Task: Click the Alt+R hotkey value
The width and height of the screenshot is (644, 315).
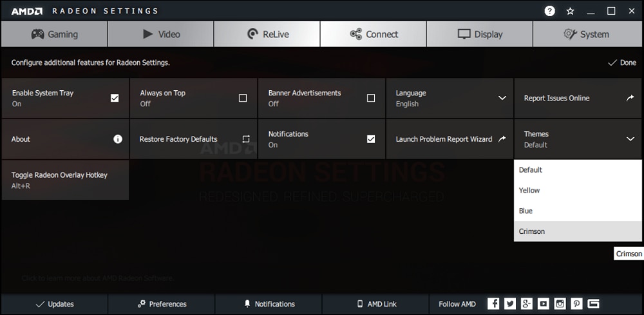Action: 21,186
